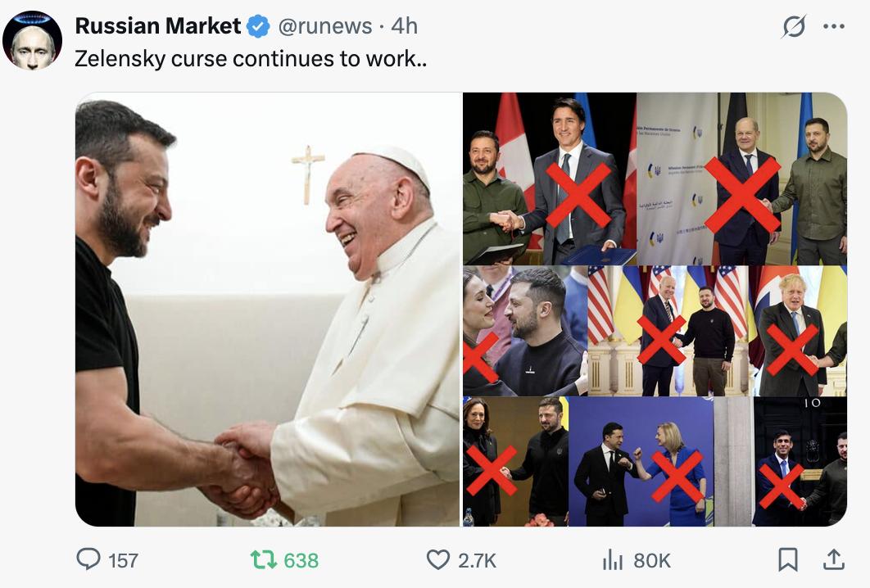Open the photo with red-and-white Canadian flags
The height and width of the screenshot is (588, 870).
(x=549, y=179)
